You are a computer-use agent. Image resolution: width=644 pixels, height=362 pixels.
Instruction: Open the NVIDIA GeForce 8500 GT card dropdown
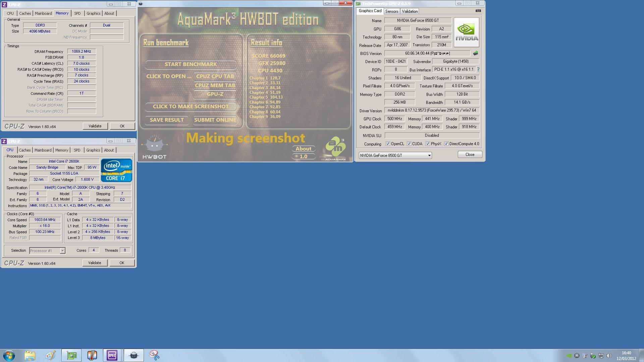[395, 155]
